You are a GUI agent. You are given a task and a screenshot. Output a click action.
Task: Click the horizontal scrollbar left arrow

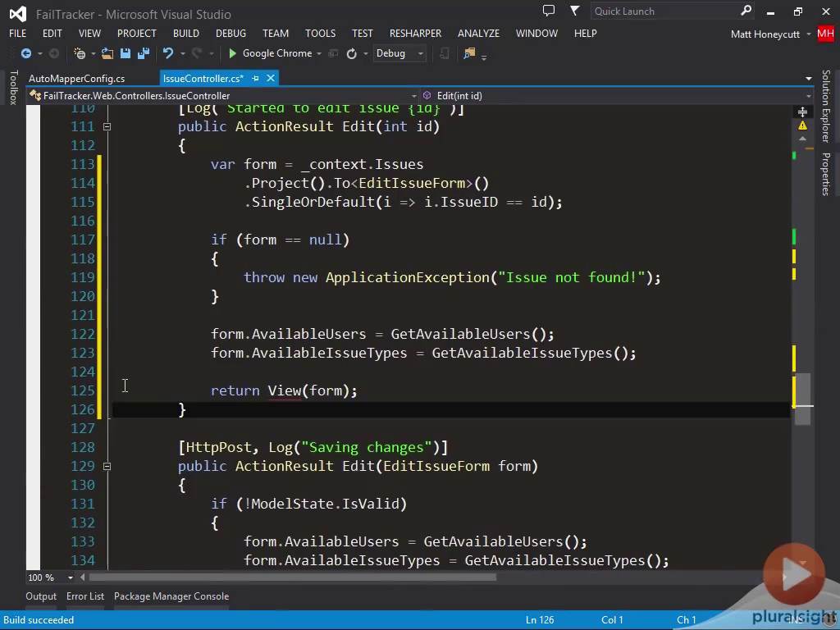(83, 577)
